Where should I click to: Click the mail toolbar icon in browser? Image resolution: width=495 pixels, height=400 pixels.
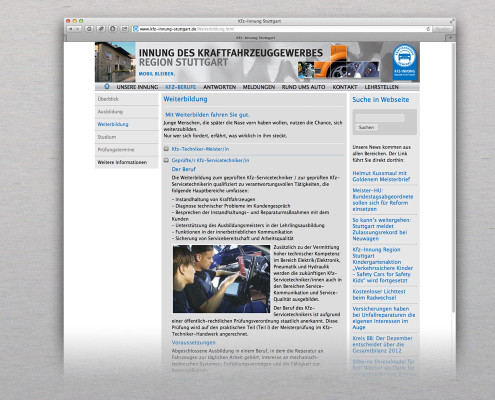[124, 29]
